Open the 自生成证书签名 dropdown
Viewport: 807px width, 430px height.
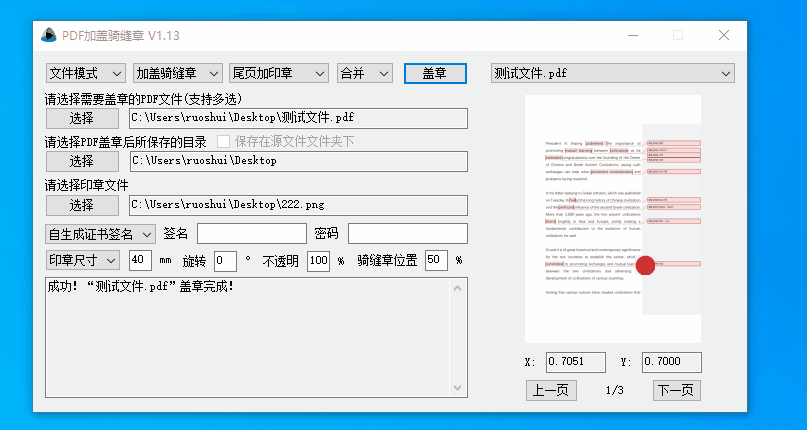coord(100,234)
